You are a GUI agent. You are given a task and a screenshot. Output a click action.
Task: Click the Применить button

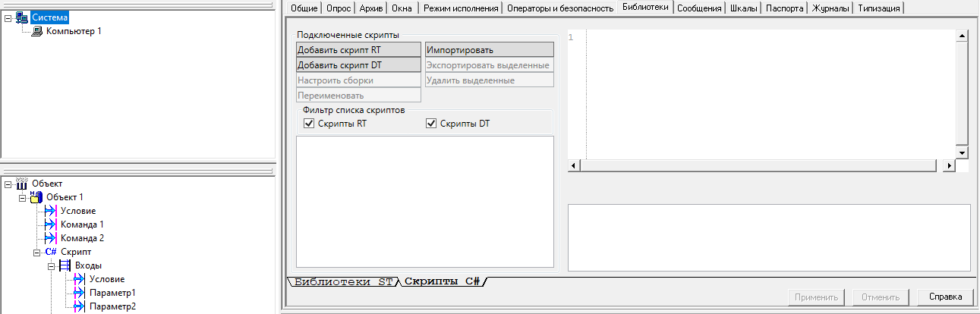pyautogui.click(x=817, y=297)
